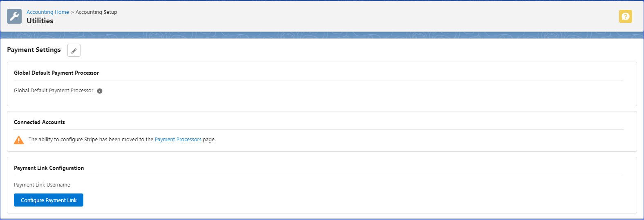Click the wrench Utilities icon
This screenshot has height=220, width=644.
point(14,16)
